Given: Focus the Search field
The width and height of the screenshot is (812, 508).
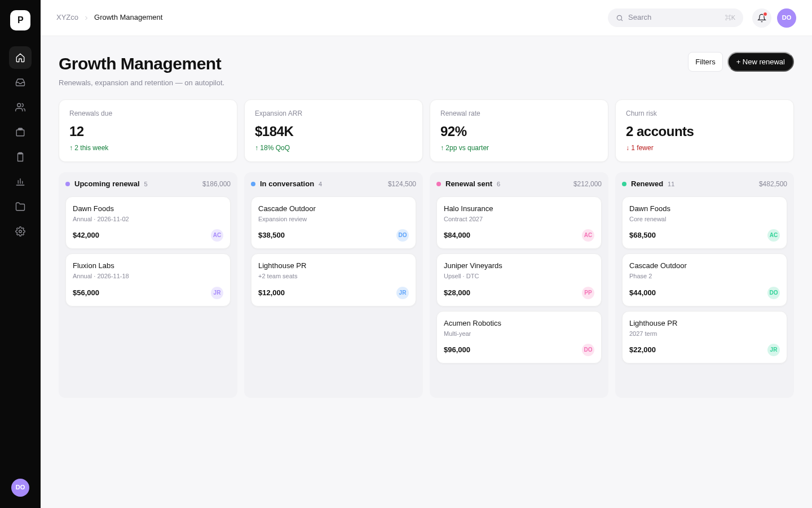Looking at the screenshot, I should [676, 17].
